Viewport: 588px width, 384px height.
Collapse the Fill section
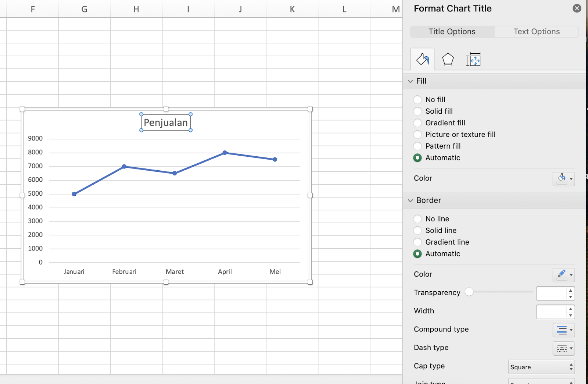point(410,81)
